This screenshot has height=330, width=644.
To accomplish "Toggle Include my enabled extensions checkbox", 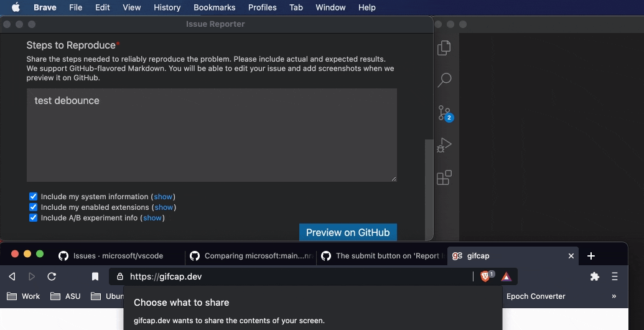I will [x=33, y=207].
